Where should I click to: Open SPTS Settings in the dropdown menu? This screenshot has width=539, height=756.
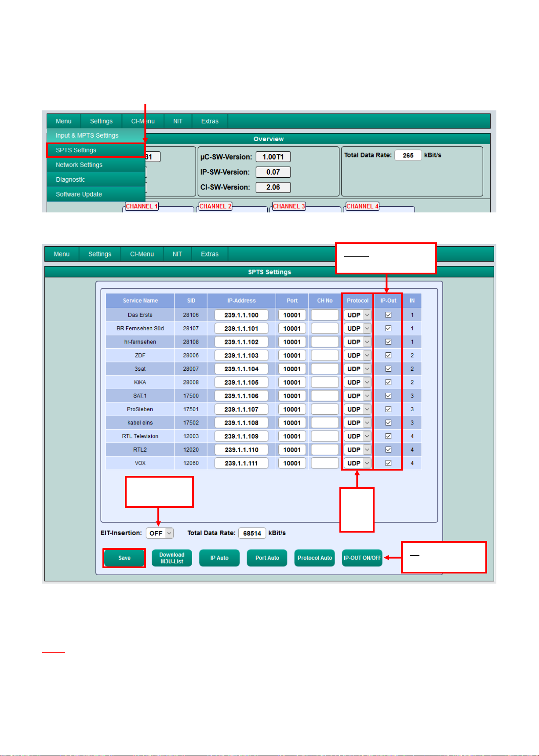click(x=96, y=150)
